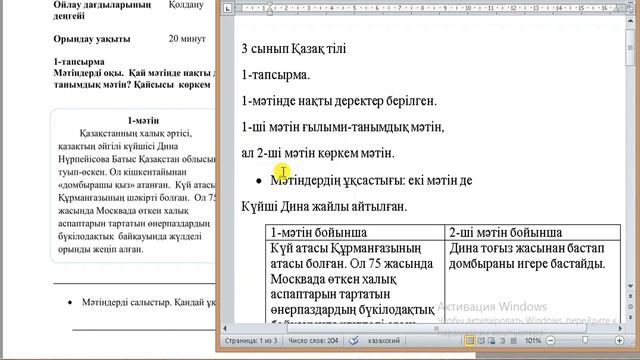Screen dimensions: 640x360
Task: Click cell text 'аспаптарын тартатын'
Action: click(x=330, y=294)
